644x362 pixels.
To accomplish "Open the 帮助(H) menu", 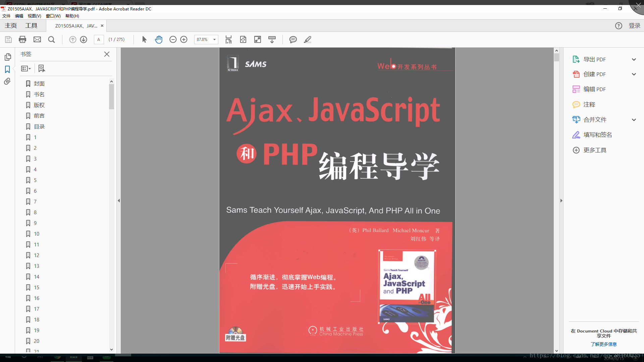I will click(72, 16).
